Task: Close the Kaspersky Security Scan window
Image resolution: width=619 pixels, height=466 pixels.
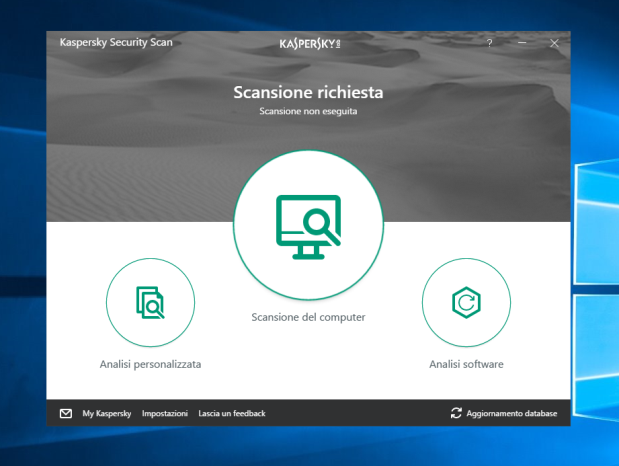Action: [554, 43]
